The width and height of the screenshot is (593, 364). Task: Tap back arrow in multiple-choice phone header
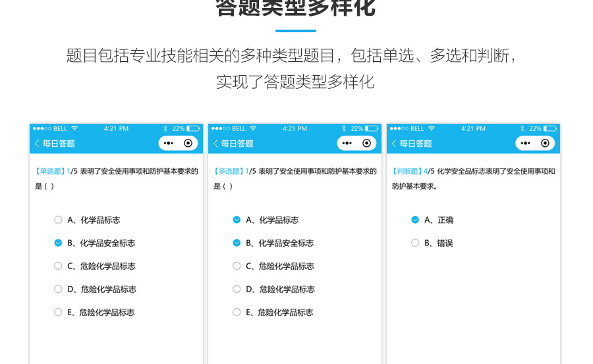[215, 143]
